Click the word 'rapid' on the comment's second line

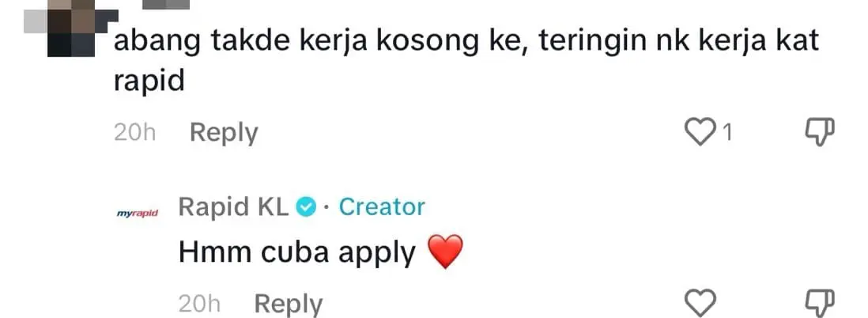click(149, 81)
